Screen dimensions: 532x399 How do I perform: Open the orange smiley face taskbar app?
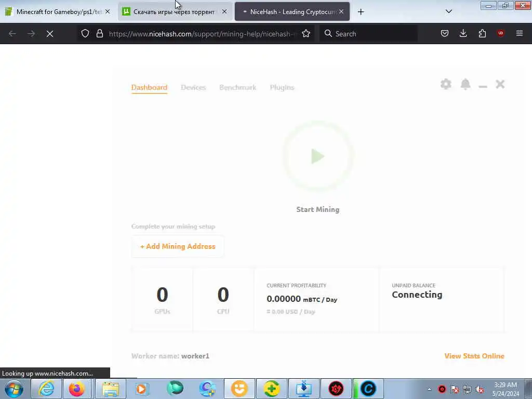(239, 389)
